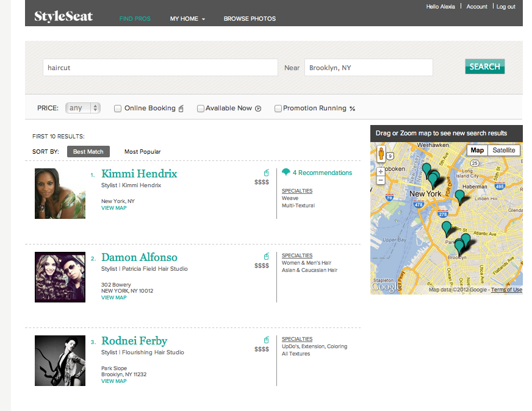The height and width of the screenshot is (411, 532).
Task: Click the map zoom out (−) button
Action: tap(381, 180)
